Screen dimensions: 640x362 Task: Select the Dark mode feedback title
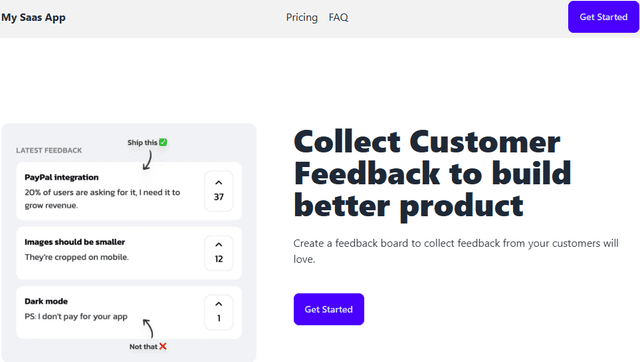[x=46, y=301]
